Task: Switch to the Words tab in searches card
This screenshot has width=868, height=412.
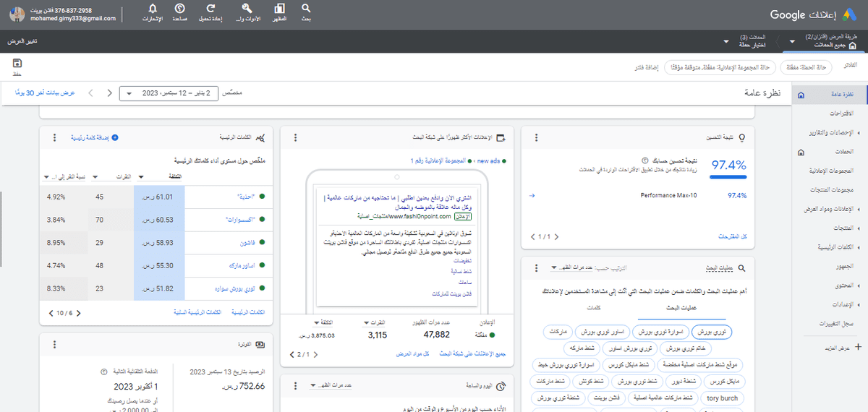Action: click(x=595, y=309)
